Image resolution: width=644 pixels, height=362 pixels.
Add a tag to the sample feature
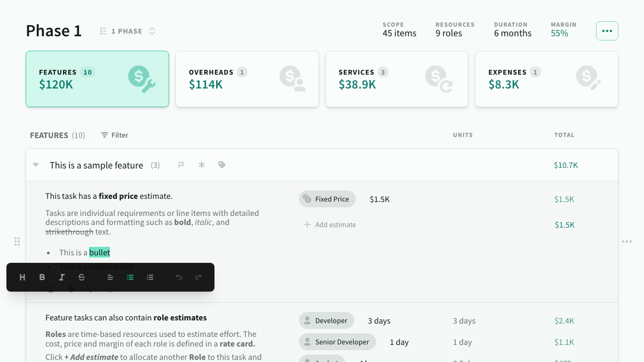click(221, 165)
